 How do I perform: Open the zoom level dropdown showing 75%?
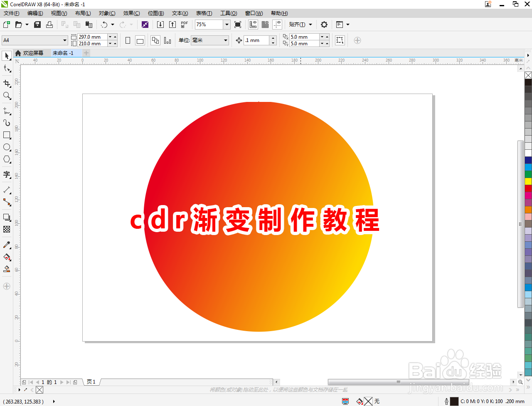coord(227,25)
